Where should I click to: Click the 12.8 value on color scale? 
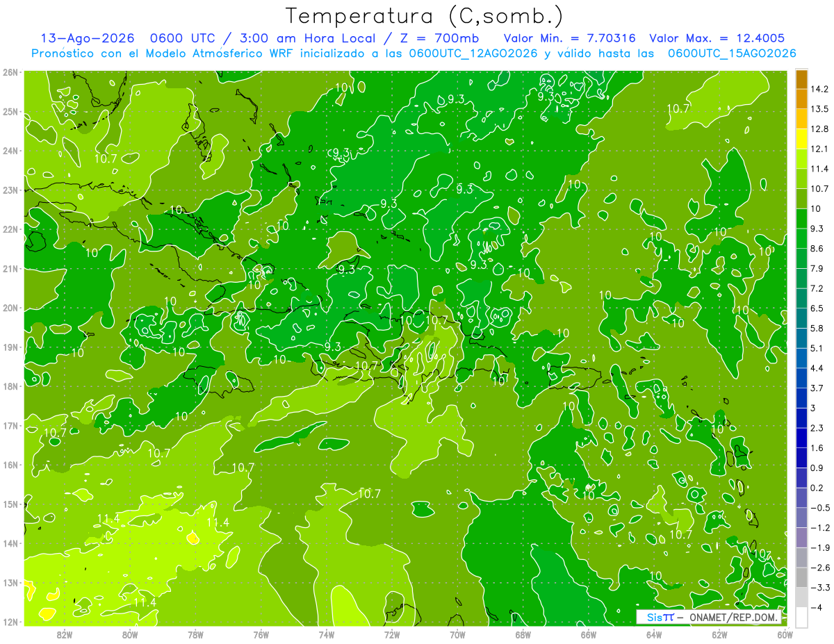pyautogui.click(x=820, y=129)
